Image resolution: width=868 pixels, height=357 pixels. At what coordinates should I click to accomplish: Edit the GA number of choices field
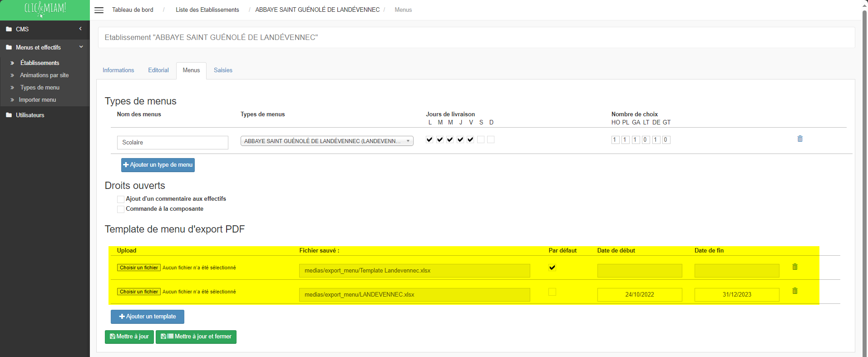(x=636, y=140)
